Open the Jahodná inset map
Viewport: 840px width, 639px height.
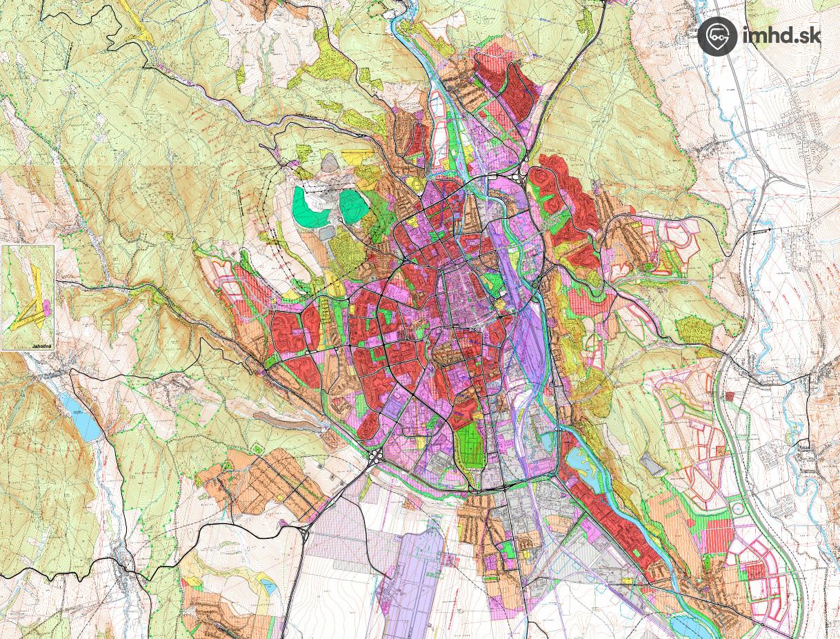pos(28,297)
